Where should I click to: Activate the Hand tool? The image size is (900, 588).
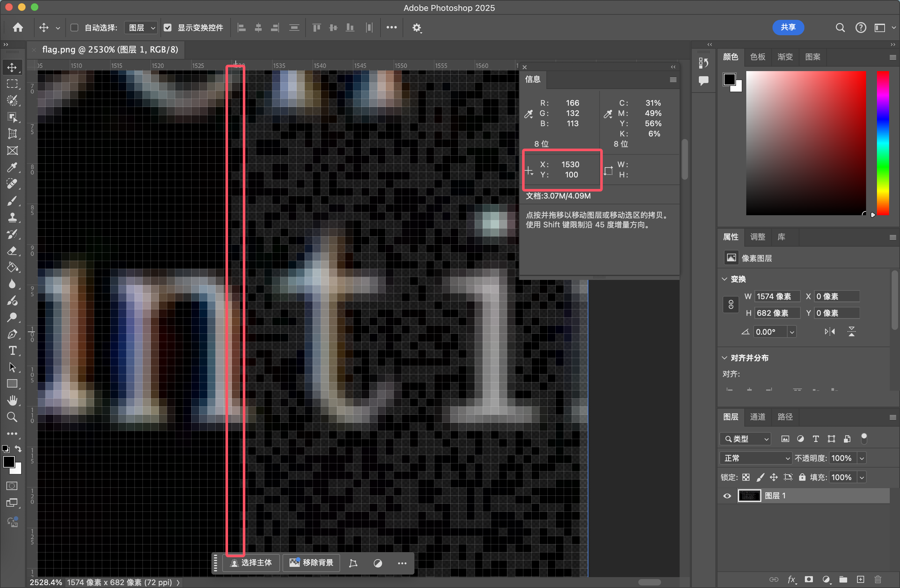click(12, 400)
